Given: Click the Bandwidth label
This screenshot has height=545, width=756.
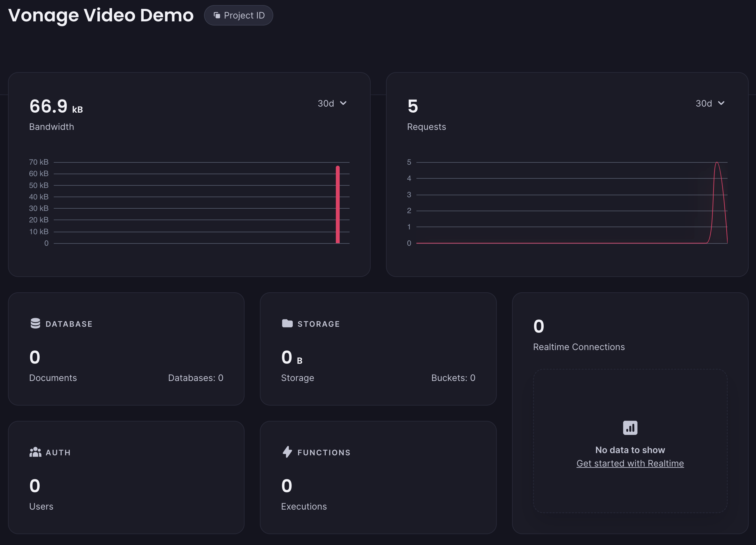Looking at the screenshot, I should pos(52,127).
